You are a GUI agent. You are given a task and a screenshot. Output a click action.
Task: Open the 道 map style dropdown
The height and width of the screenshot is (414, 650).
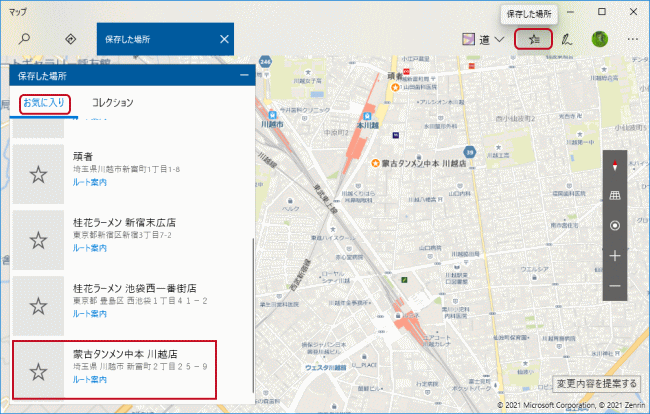coord(492,40)
